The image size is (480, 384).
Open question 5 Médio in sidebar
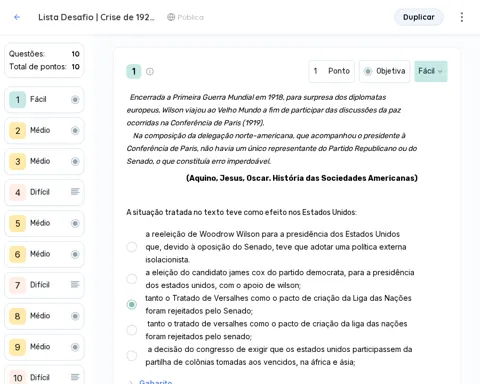coord(44,223)
